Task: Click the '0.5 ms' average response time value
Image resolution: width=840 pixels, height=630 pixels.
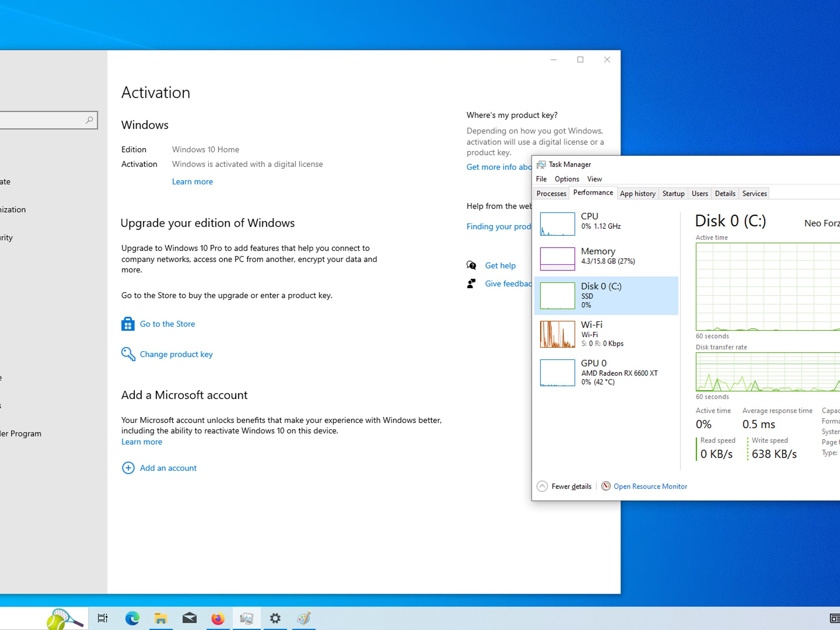Action: pos(759,424)
